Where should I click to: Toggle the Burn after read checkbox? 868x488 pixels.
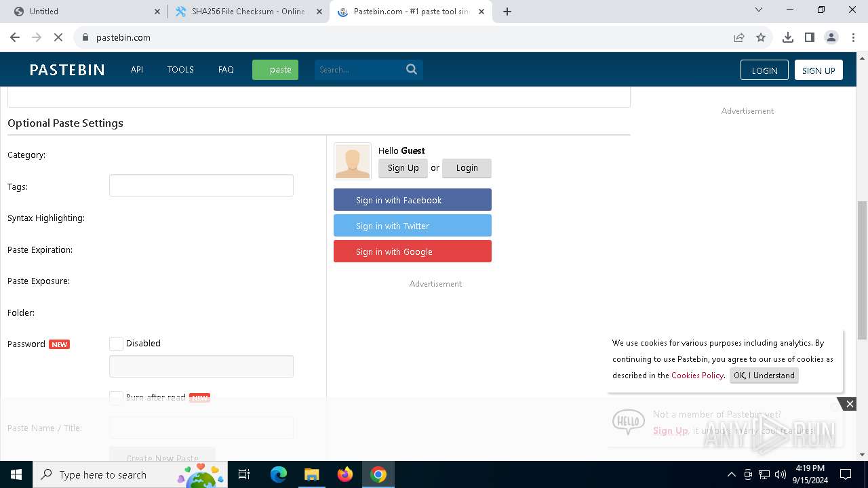[116, 397]
